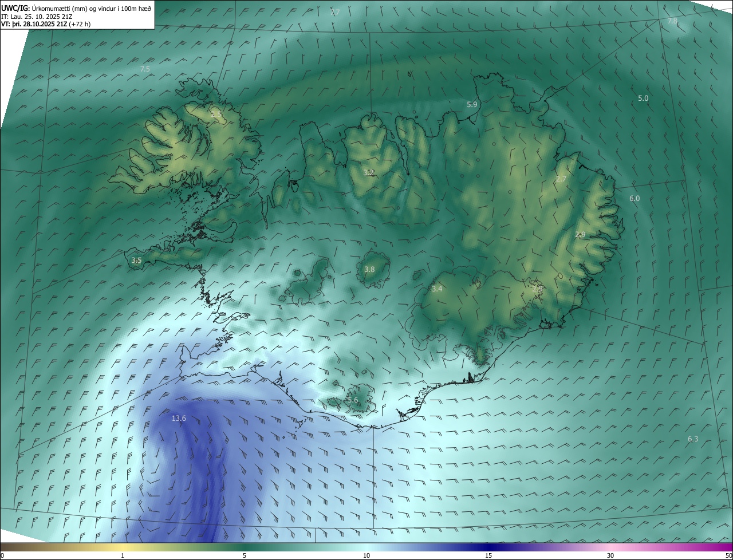Click the 13.6 precipitable water maximum label
Viewport: 733px width, 560px height.
pos(179,419)
